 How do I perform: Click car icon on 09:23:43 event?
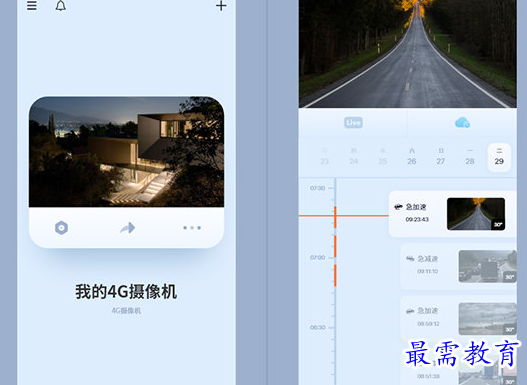coord(398,207)
